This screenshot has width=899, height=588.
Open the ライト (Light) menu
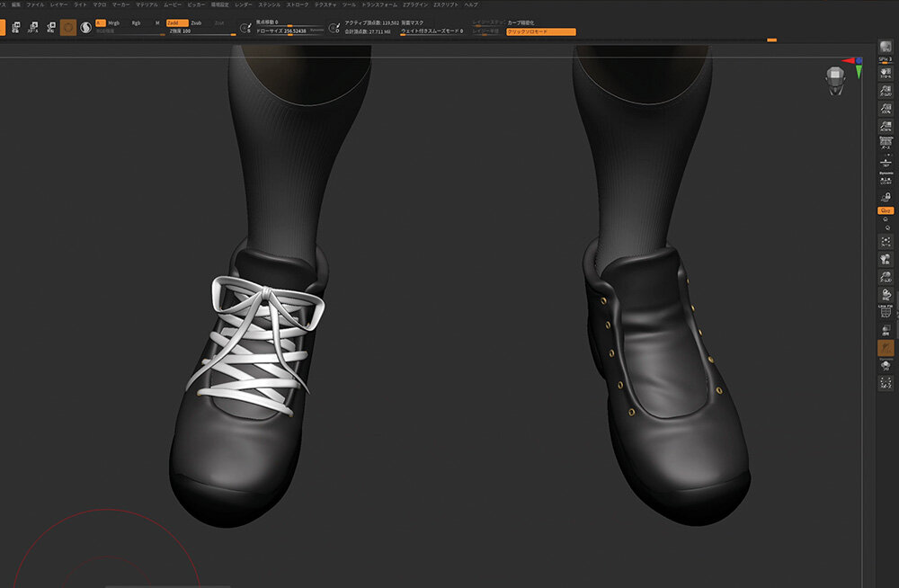80,4
